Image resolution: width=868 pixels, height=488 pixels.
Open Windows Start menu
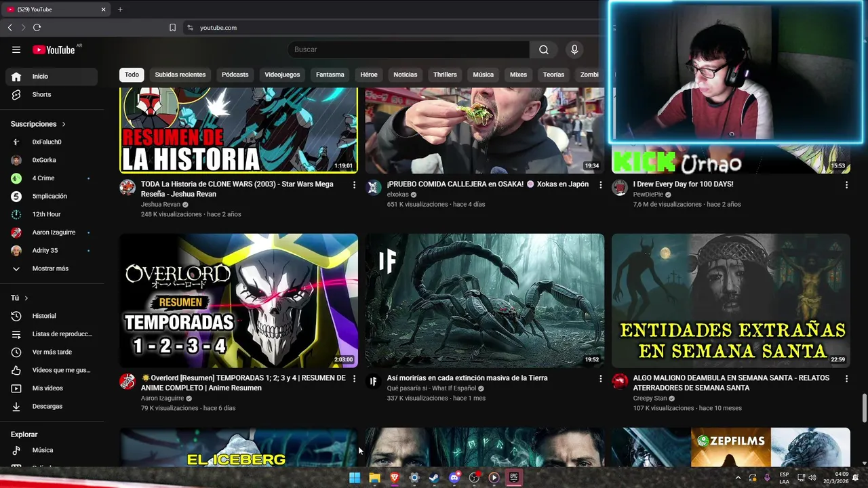[355, 478]
